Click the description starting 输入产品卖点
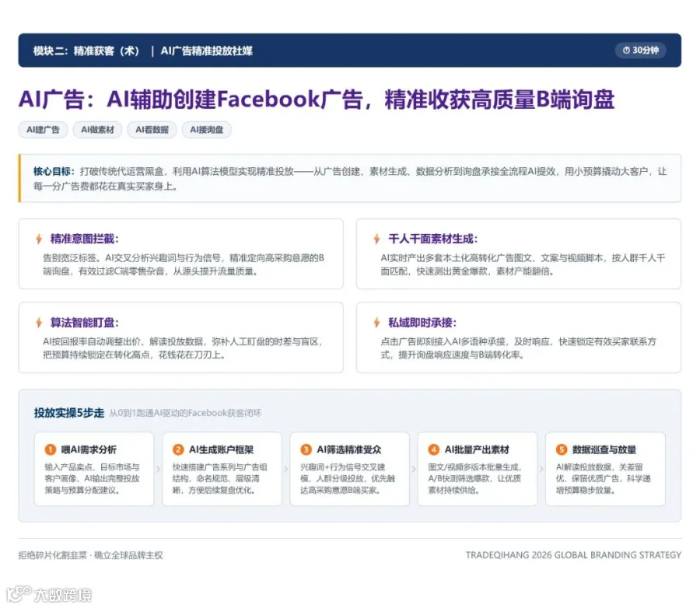The image size is (700, 608). (93, 478)
